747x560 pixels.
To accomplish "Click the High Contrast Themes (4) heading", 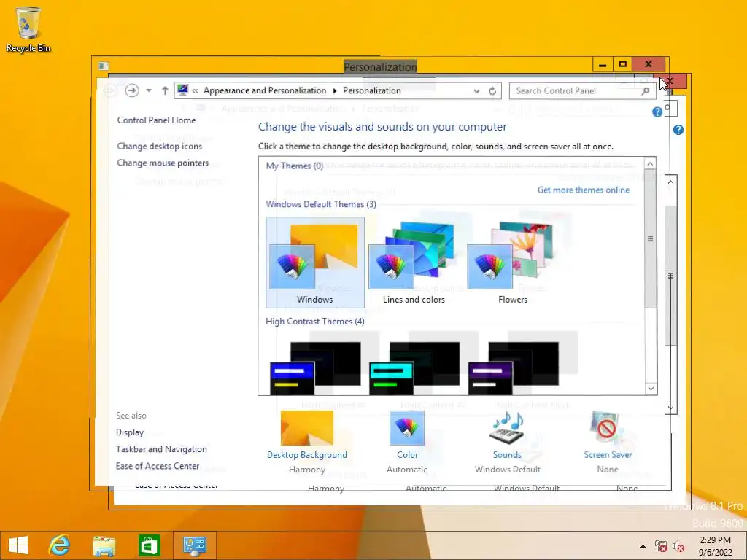I will 315,322.
